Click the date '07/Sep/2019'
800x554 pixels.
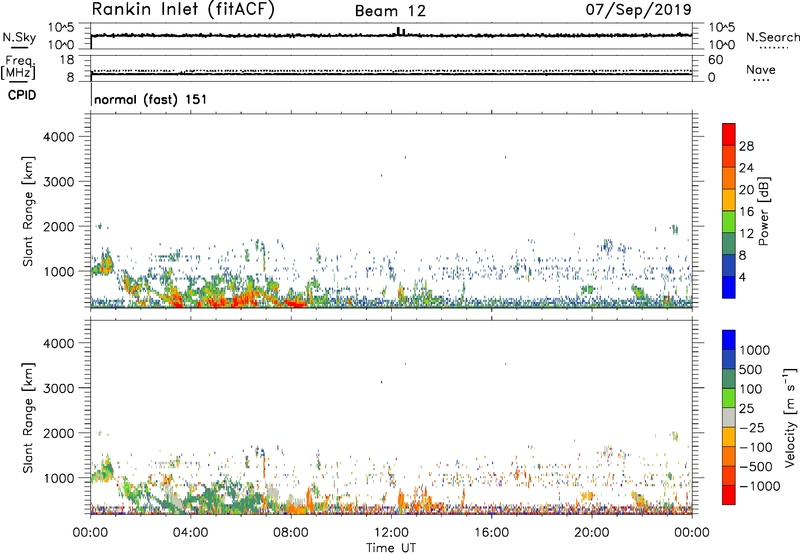click(x=638, y=9)
